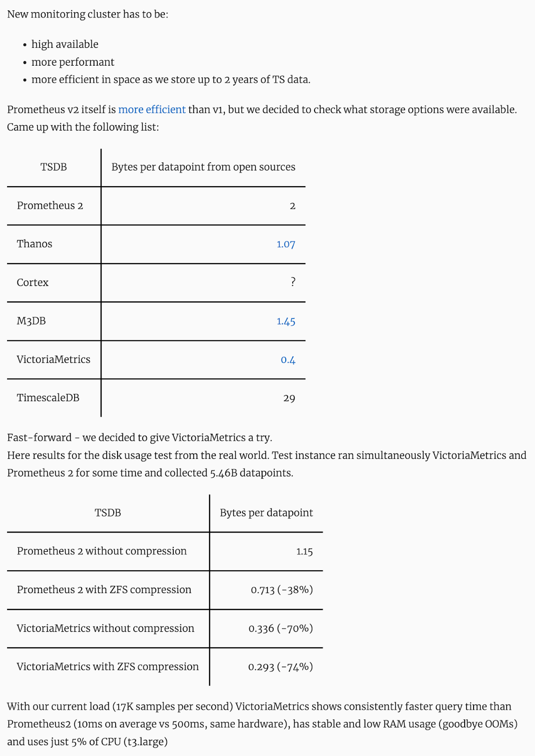This screenshot has height=756, width=535.
Task: Follow the VictoriaMetrics 0.4 link
Action: click(x=288, y=360)
